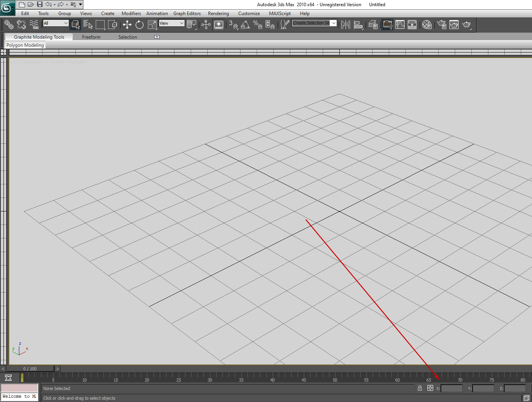Open the selection filter 'All' dropdown
Viewport: 532px width, 402px height.
click(56, 23)
